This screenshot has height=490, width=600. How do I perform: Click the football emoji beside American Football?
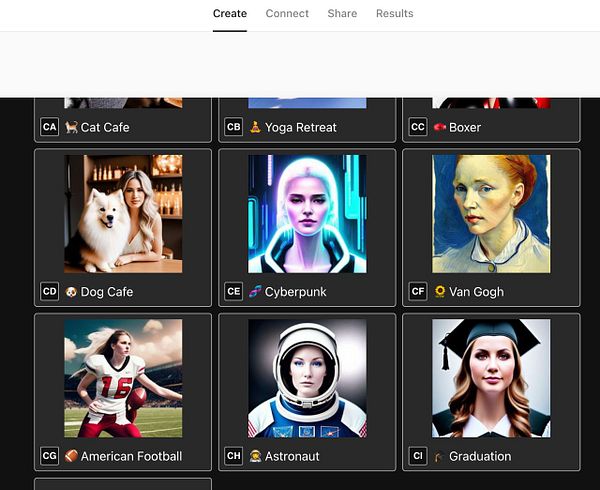(x=71, y=456)
